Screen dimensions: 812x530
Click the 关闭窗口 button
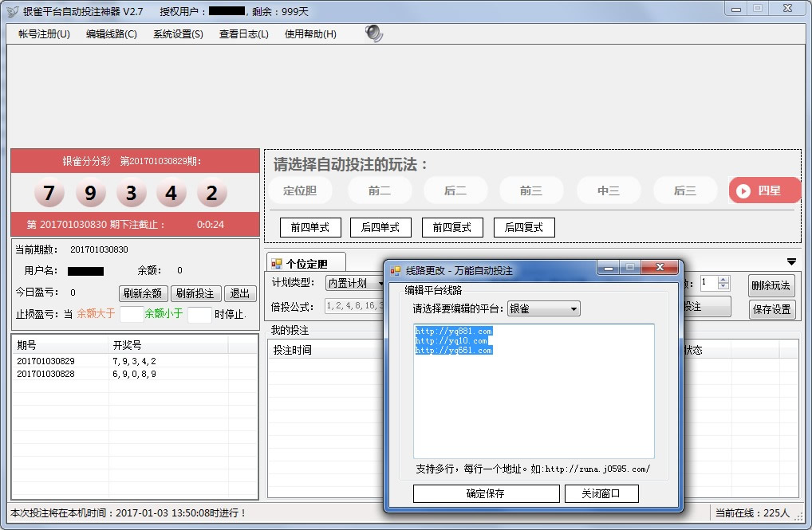(602, 493)
